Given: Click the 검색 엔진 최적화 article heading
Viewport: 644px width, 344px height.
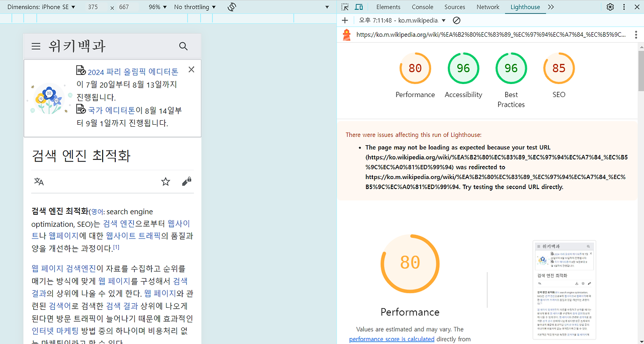Looking at the screenshot, I should point(81,155).
